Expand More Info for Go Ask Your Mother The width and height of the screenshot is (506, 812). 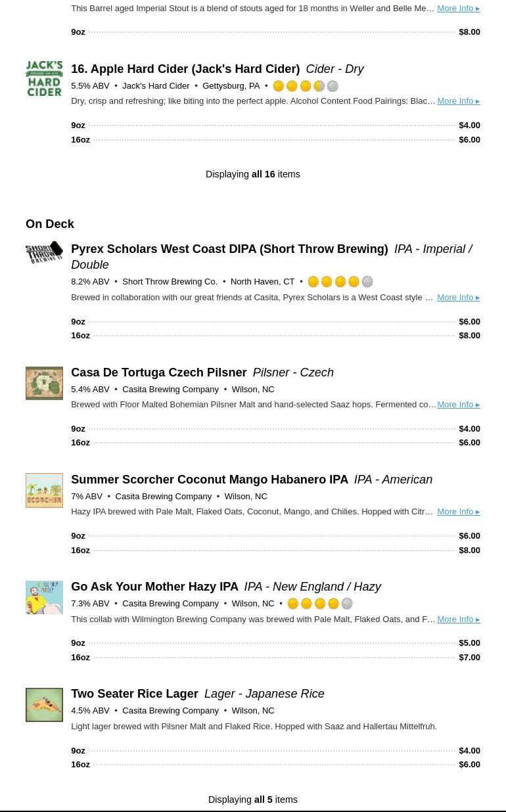[x=458, y=620]
